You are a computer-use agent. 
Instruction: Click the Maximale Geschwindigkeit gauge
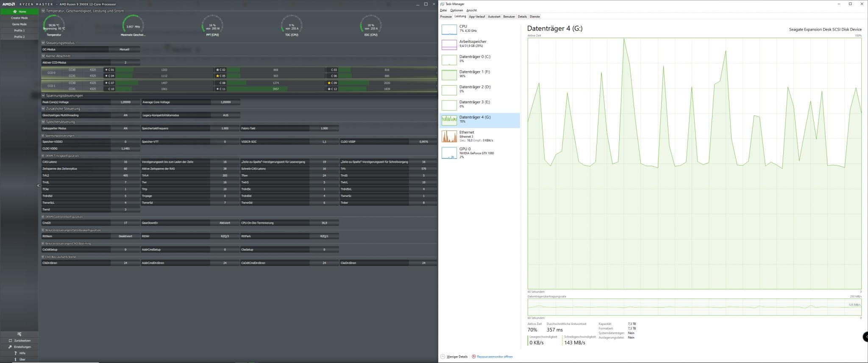pos(133,25)
